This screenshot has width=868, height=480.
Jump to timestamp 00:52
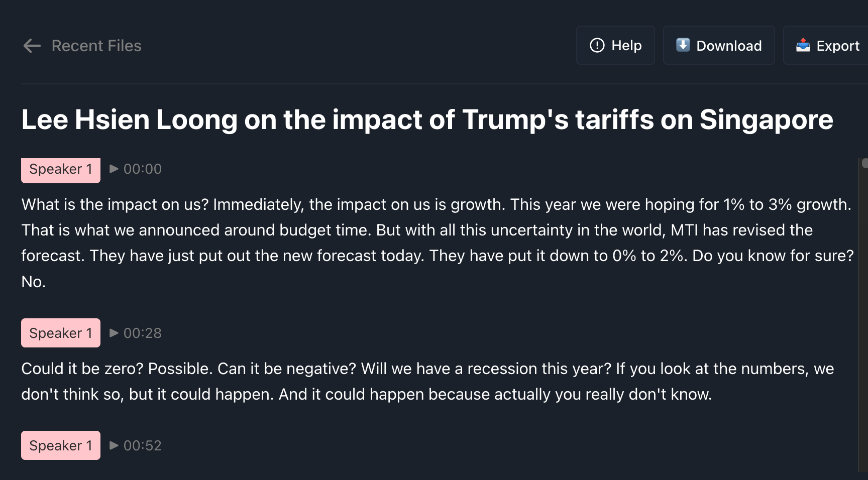143,445
